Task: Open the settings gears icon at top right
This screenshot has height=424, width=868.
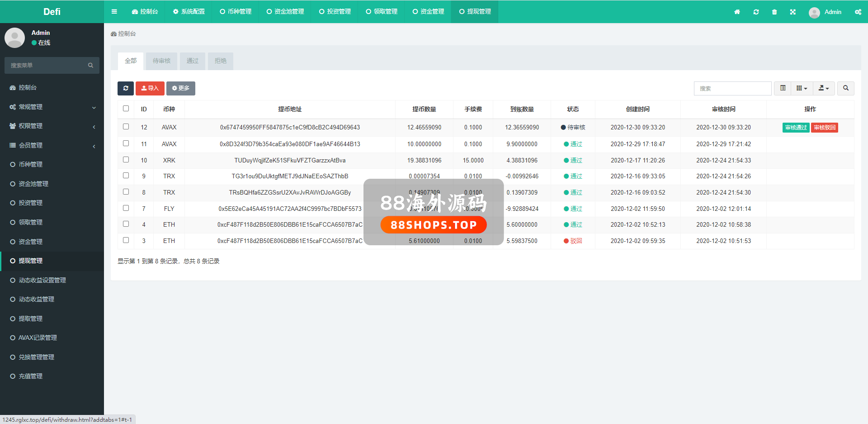Action: tap(858, 12)
